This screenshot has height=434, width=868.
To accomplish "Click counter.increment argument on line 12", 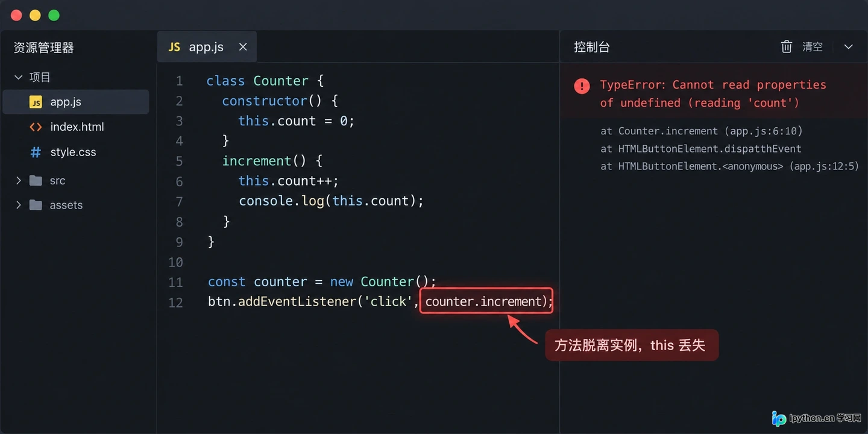I will click(484, 301).
